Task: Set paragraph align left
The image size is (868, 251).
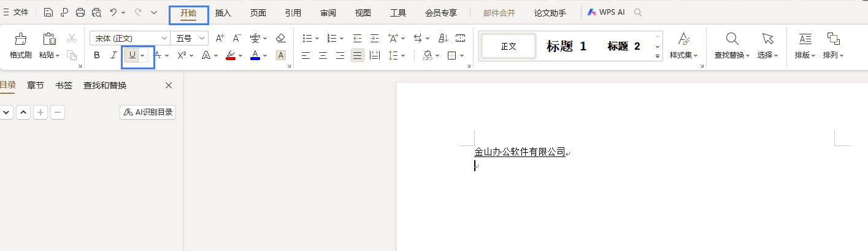Action: (305, 55)
